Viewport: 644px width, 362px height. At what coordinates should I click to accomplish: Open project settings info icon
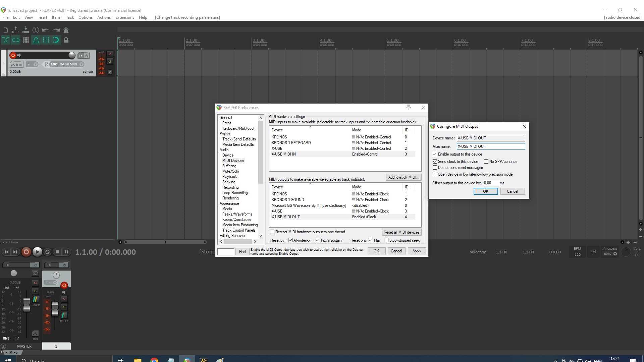tap(36, 30)
